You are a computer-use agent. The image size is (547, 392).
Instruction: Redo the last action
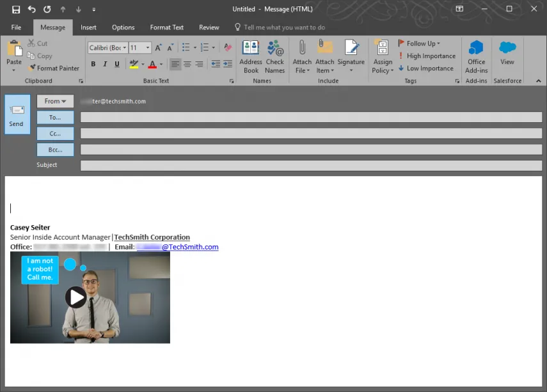click(x=47, y=10)
